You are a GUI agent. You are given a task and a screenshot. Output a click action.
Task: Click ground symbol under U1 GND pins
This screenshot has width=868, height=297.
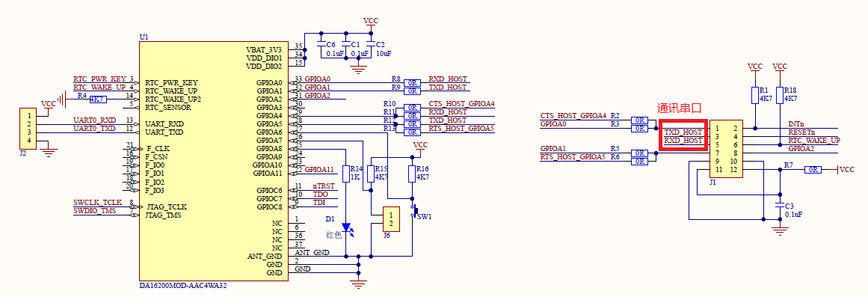coord(359,284)
